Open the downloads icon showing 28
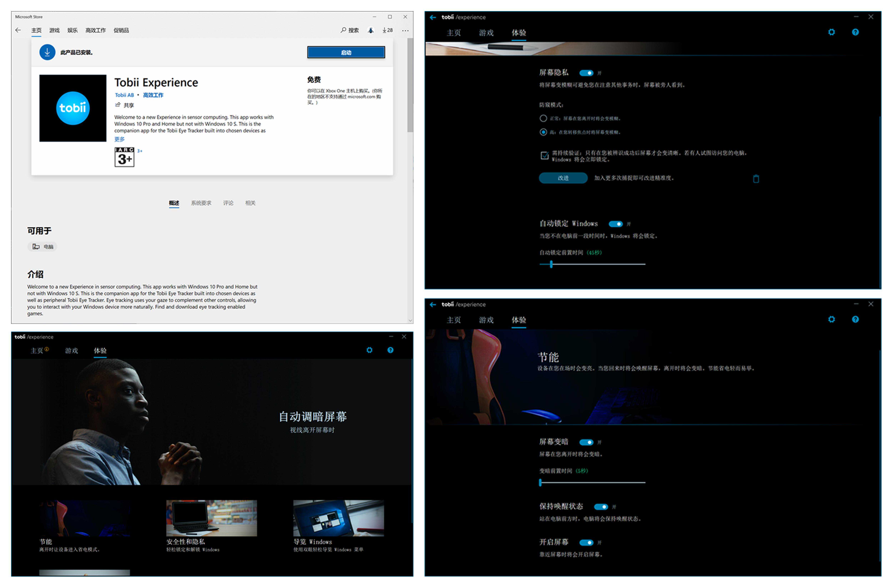The height and width of the screenshot is (588, 893). click(388, 30)
